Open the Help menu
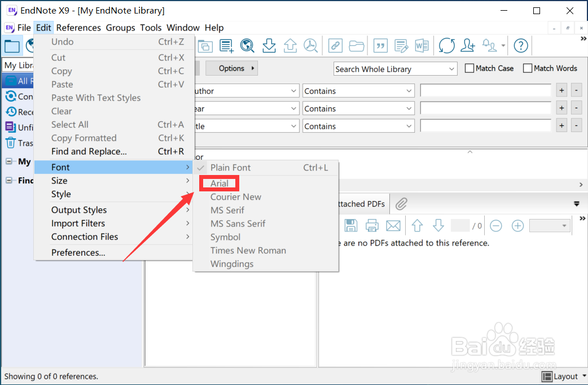 [x=214, y=28]
